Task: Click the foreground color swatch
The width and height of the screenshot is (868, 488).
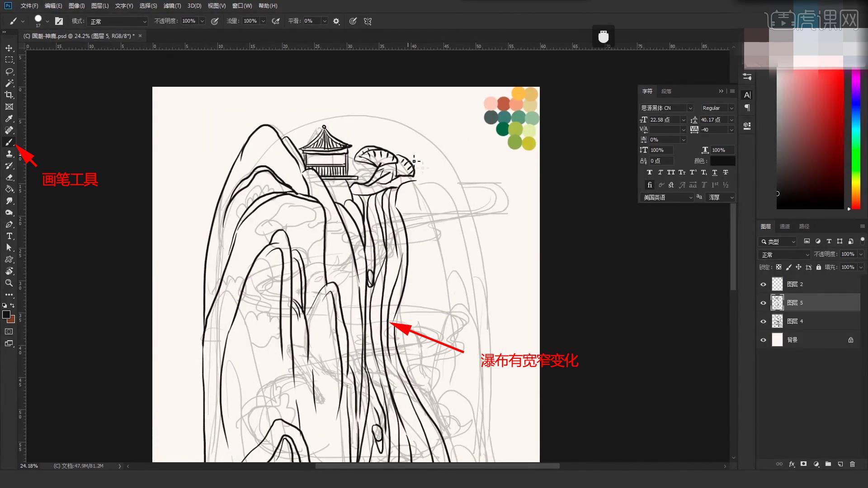Action: [x=6, y=314]
